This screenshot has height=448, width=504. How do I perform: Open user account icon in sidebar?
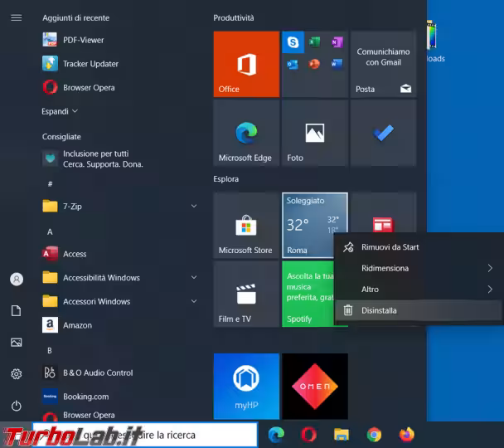click(17, 279)
